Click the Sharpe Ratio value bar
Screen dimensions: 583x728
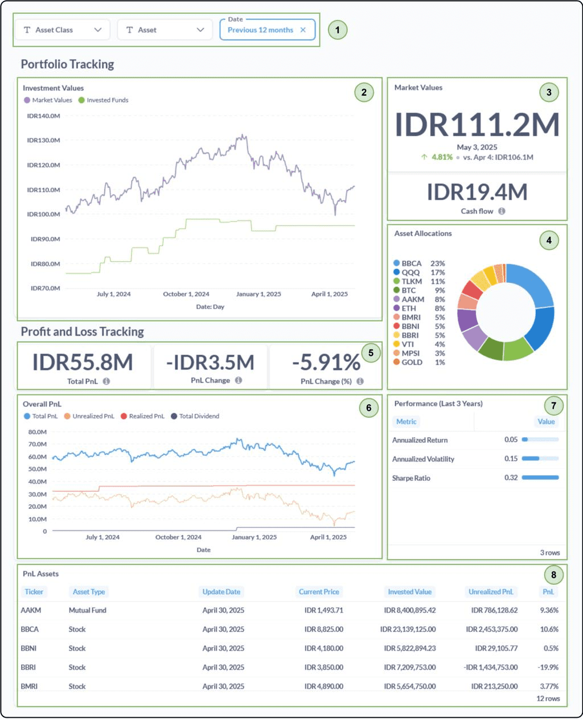point(540,478)
